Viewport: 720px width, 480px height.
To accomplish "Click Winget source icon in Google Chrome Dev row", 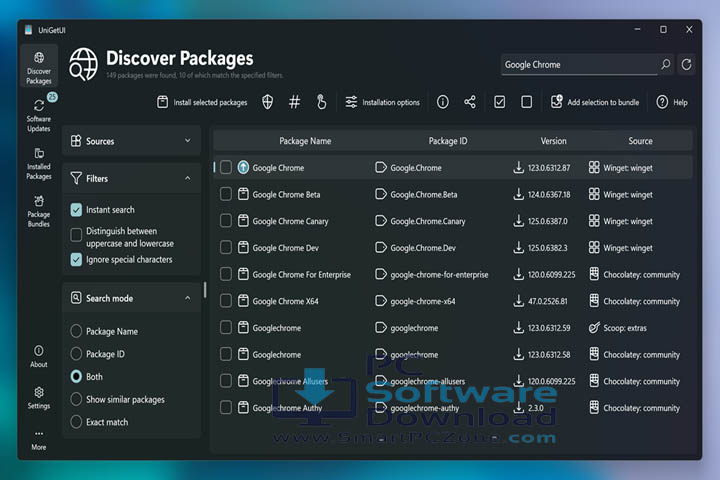I will [594, 248].
